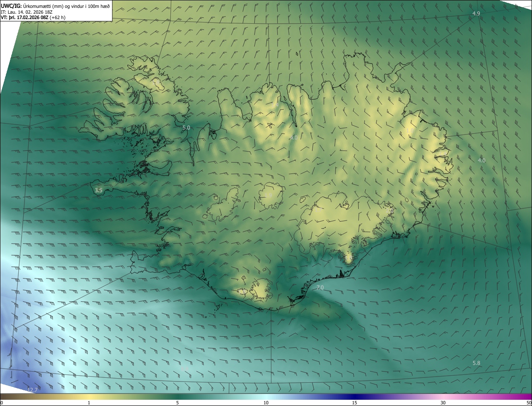The height and width of the screenshot is (406, 532).
Task: Click the 4.9 value label on the map
Action: [476, 14]
